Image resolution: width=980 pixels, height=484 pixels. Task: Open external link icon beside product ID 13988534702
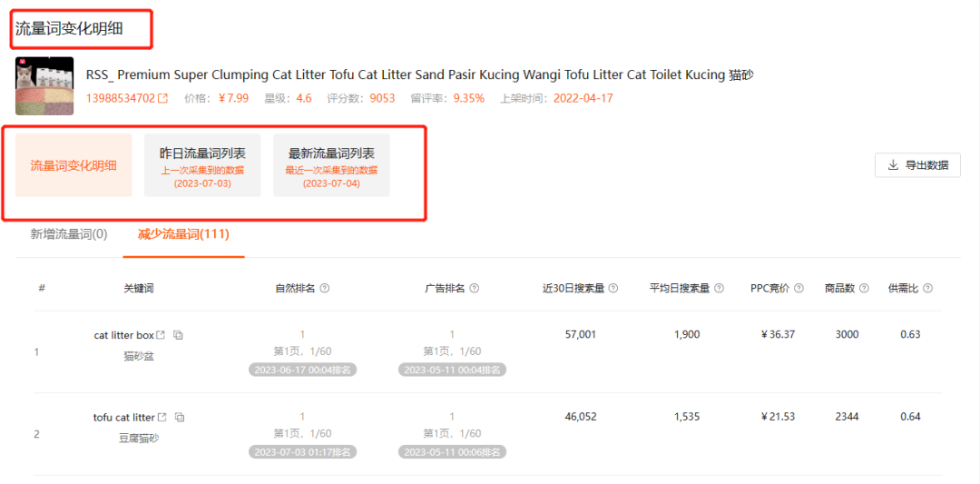point(163,99)
